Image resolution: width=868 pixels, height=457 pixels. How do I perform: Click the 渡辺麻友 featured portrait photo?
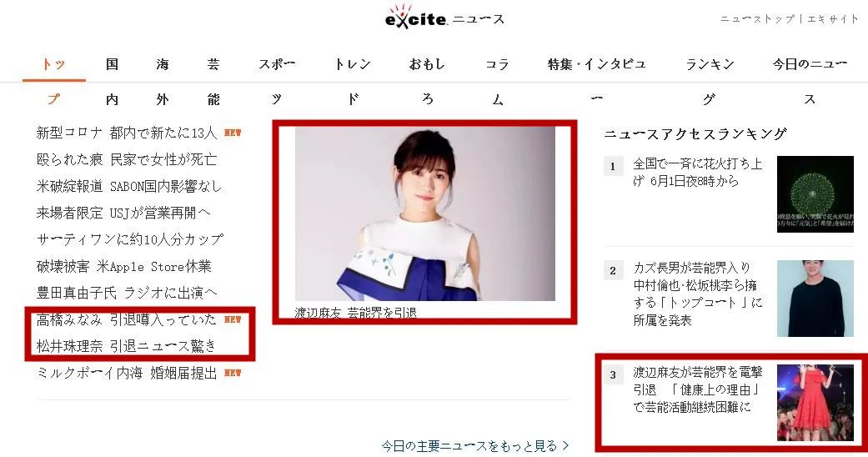click(424, 213)
